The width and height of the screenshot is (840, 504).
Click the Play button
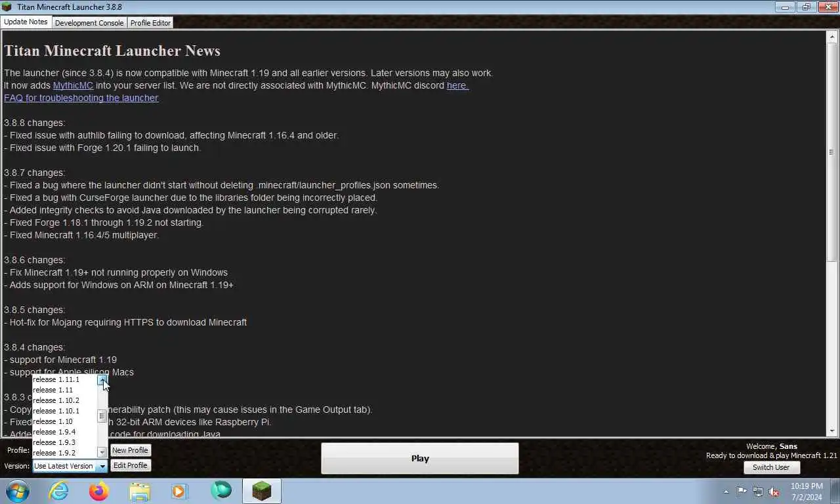coord(420,459)
